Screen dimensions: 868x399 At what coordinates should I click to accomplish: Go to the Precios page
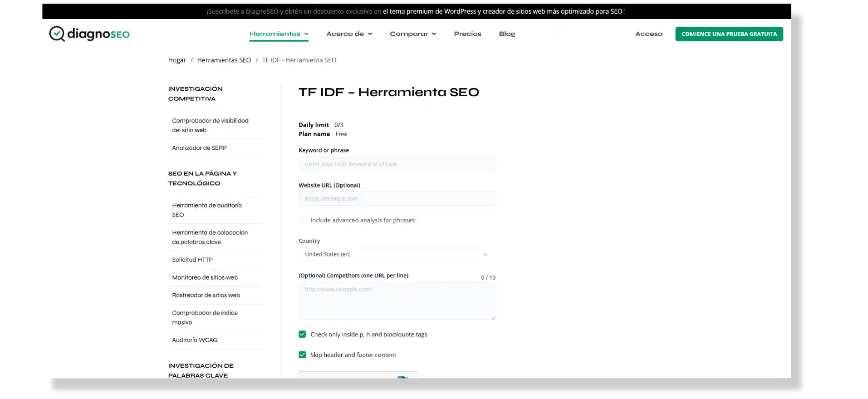point(467,34)
